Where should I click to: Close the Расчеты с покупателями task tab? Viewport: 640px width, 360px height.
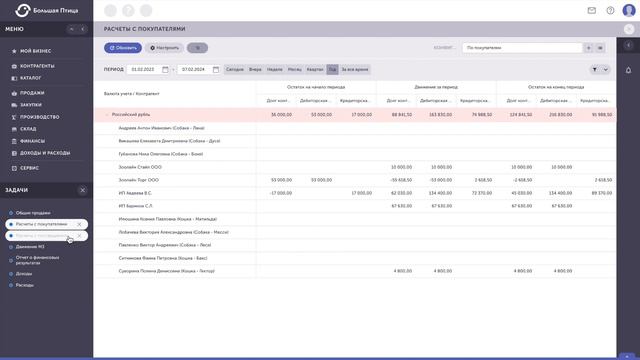[x=79, y=224]
